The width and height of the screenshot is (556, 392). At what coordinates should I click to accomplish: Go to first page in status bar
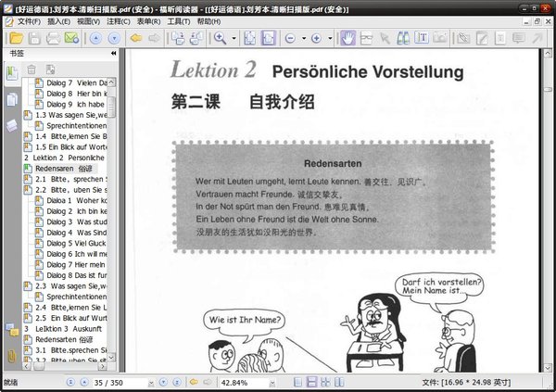pos(70,382)
